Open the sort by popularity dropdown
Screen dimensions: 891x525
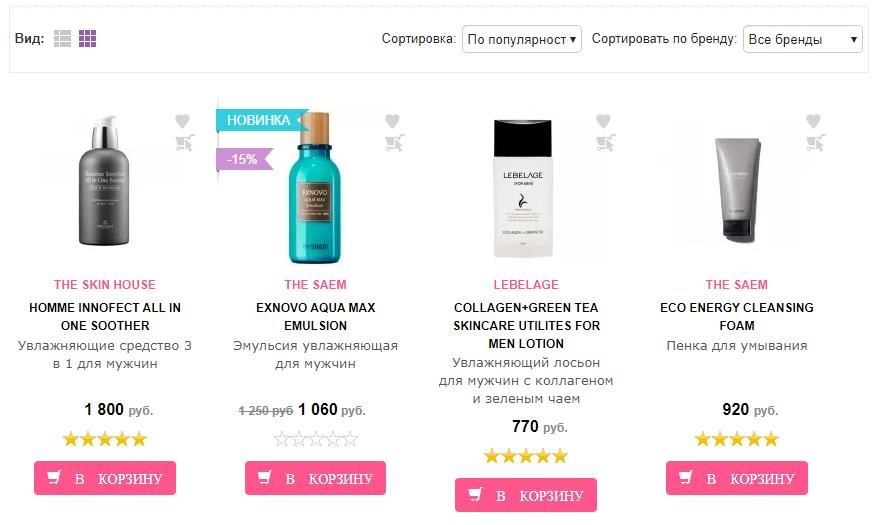point(522,40)
